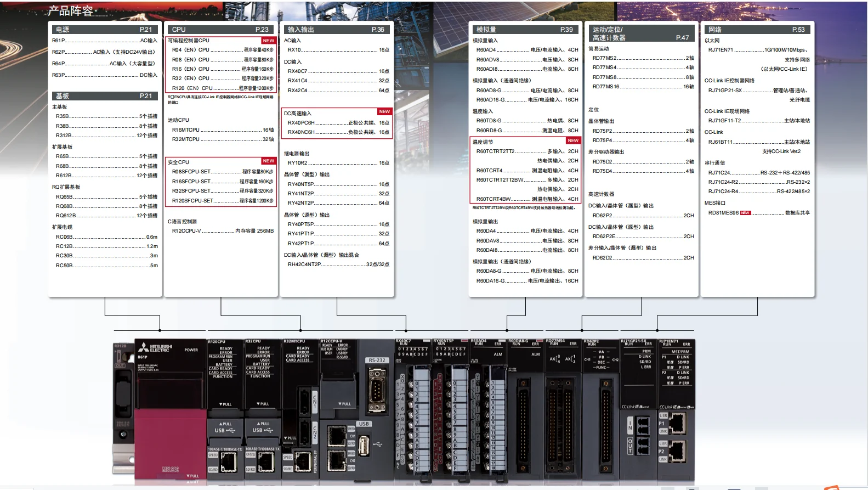Click the NEW badge beside 可编程控制器CPU
Image resolution: width=868 pixels, height=490 pixels.
(x=268, y=41)
